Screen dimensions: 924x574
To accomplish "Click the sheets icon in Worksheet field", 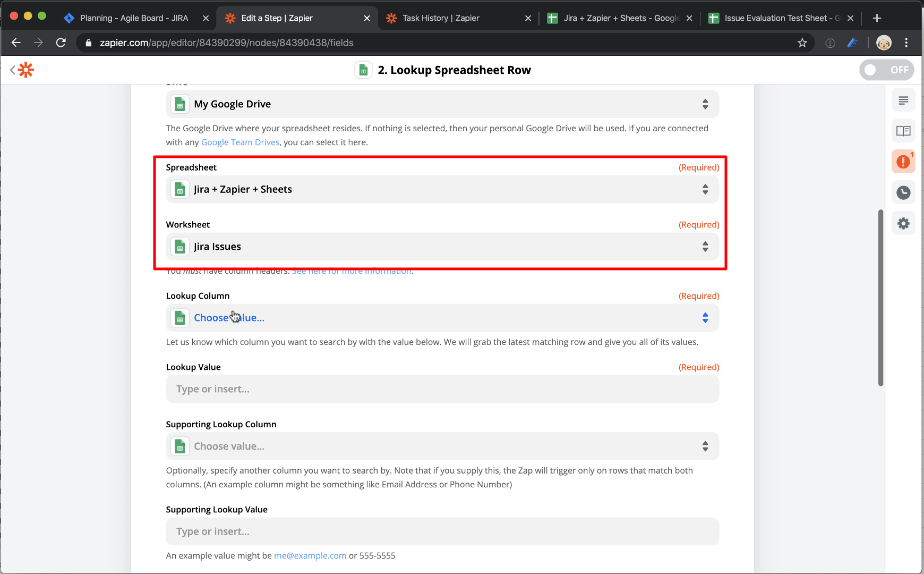I will coord(180,247).
